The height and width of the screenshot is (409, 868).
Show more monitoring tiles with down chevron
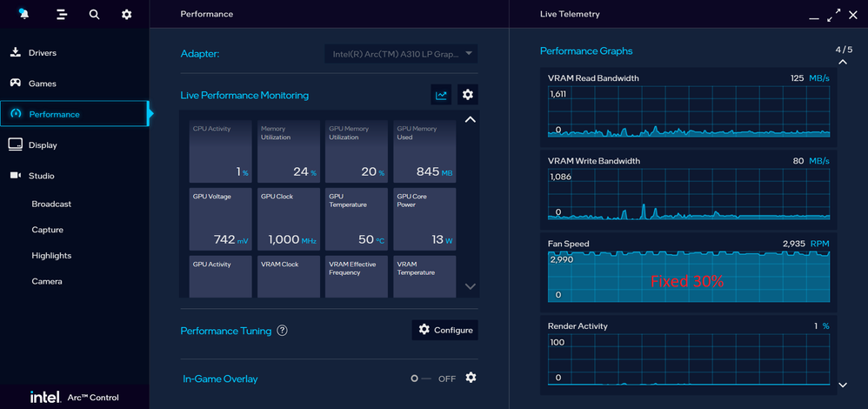[x=470, y=286]
